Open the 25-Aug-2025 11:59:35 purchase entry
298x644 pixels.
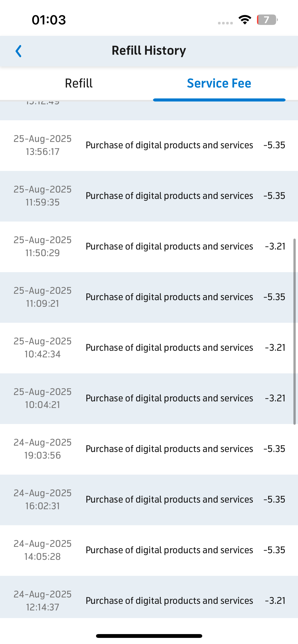pyautogui.click(x=149, y=196)
